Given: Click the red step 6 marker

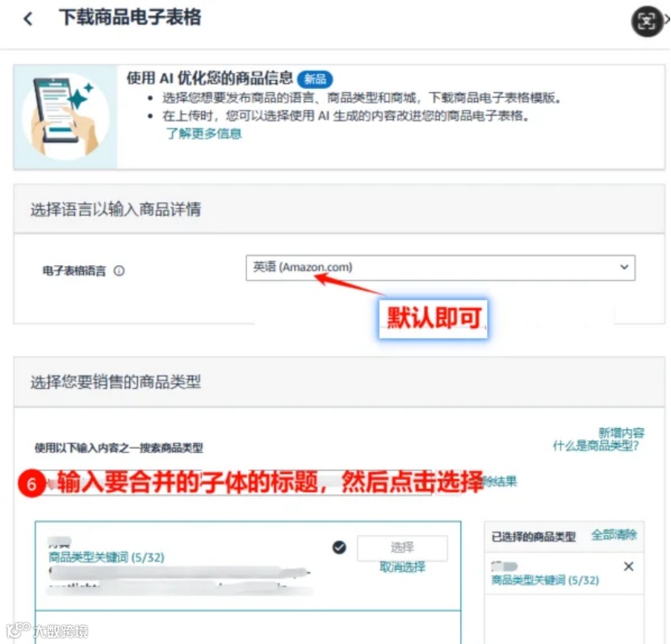Looking at the screenshot, I should (x=31, y=484).
